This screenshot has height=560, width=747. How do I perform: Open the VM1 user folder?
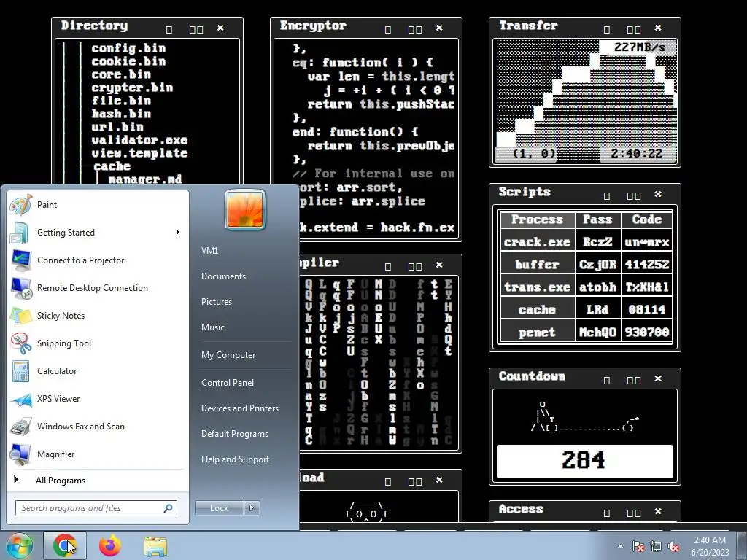(209, 251)
